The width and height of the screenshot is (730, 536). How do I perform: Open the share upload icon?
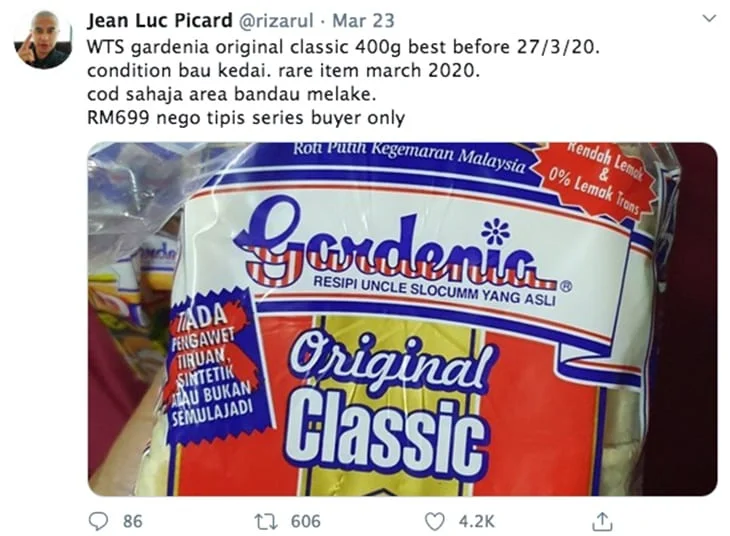[602, 521]
